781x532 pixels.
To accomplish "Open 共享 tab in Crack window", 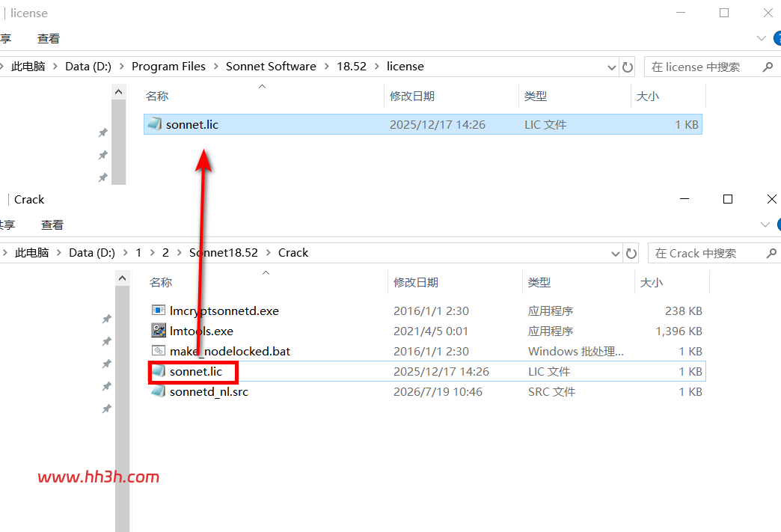I will coord(7,225).
